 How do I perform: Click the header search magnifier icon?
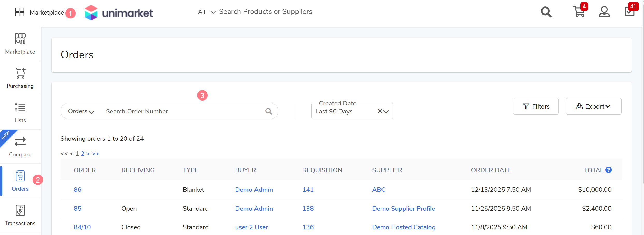coord(546,12)
